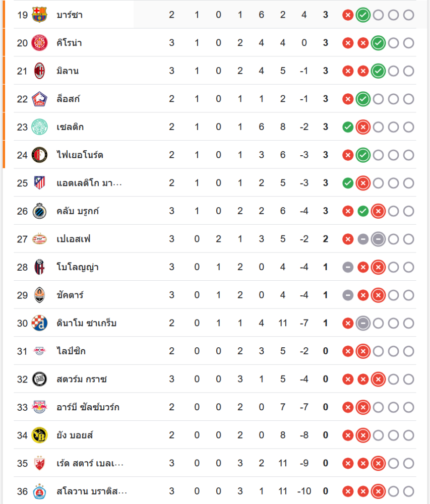Click the Young Boys crest icon
This screenshot has height=504, width=430.
click(39, 435)
